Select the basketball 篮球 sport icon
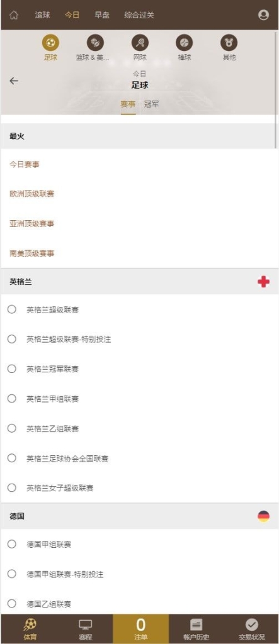The width and height of the screenshot is (279, 644). (95, 43)
